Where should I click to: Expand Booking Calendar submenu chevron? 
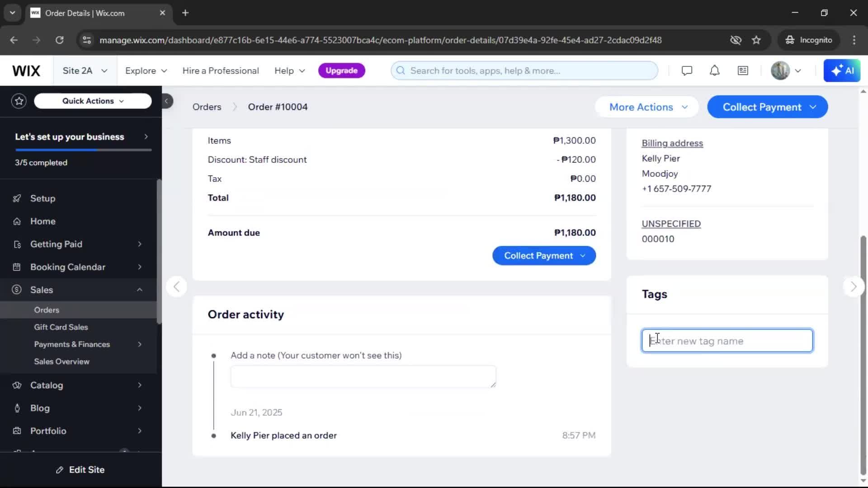[140, 267]
